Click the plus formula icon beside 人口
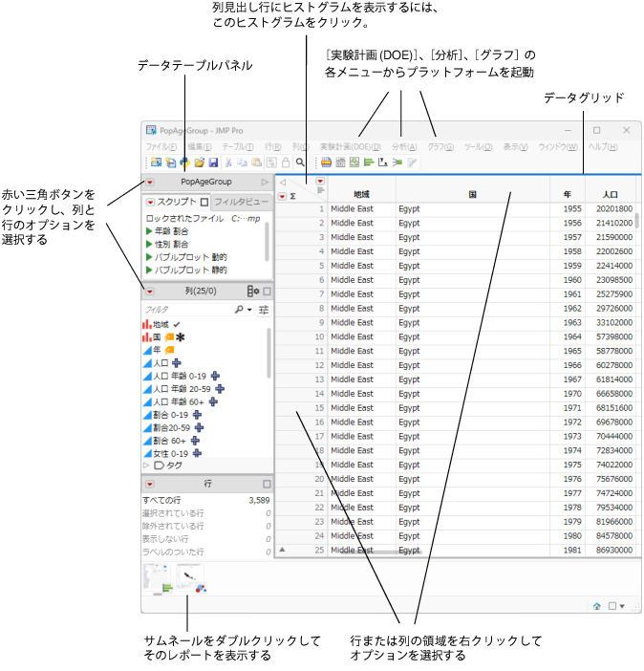This screenshot has width=644, height=671. click(x=177, y=363)
